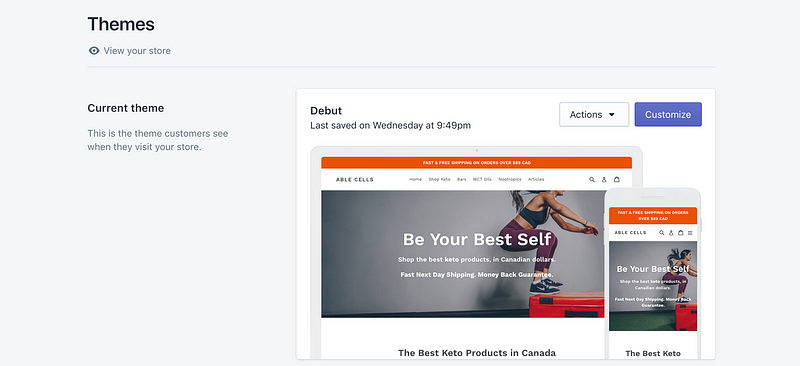The width and height of the screenshot is (800, 366).
Task: Click the Customize button
Action: pos(668,114)
